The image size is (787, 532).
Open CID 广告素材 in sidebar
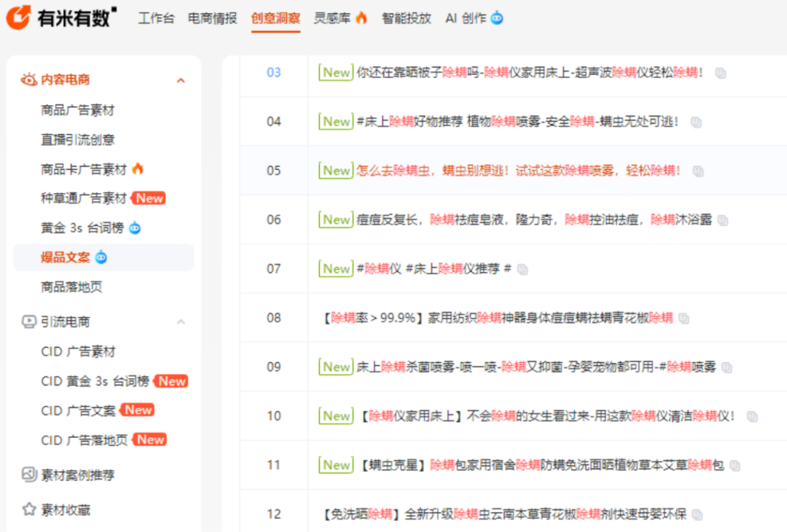pyautogui.click(x=78, y=351)
